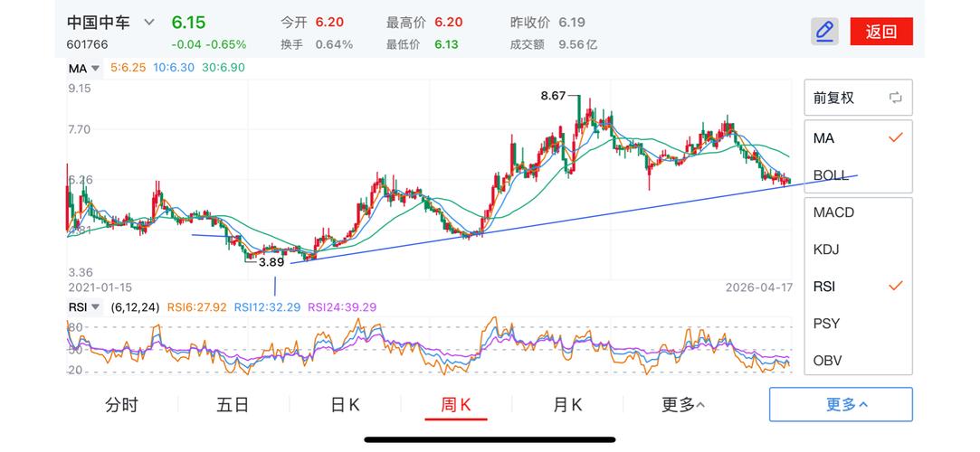Click the end date 2026-04-17
Viewport: 980px width, 452px height.
pos(758,287)
